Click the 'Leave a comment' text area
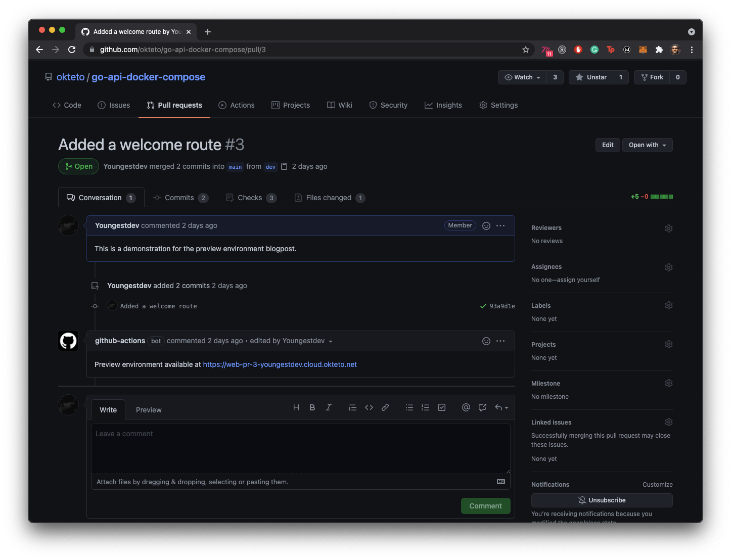 [x=300, y=448]
